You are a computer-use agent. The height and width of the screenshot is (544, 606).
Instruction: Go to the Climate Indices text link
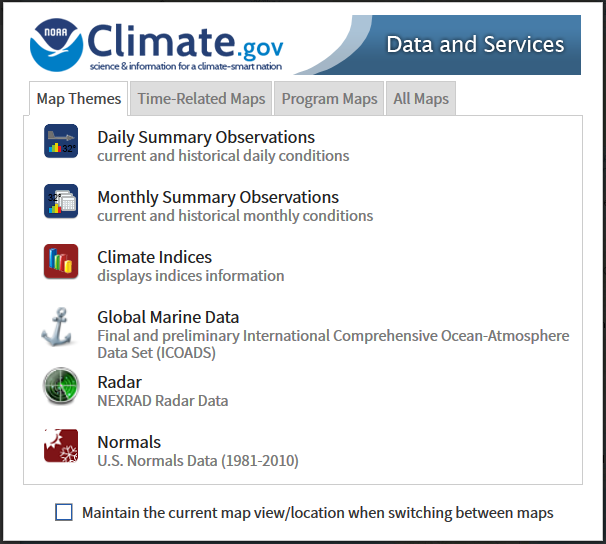coord(154,257)
